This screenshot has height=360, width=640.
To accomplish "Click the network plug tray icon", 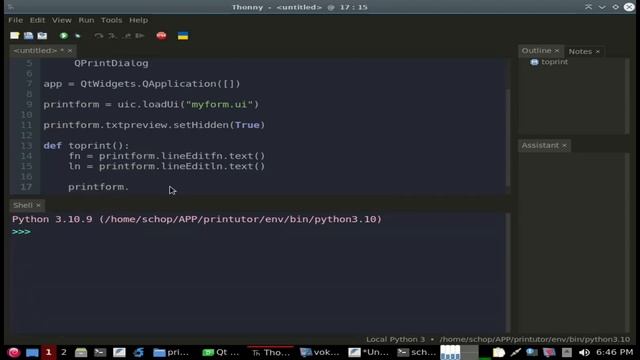I will pos(516,352).
